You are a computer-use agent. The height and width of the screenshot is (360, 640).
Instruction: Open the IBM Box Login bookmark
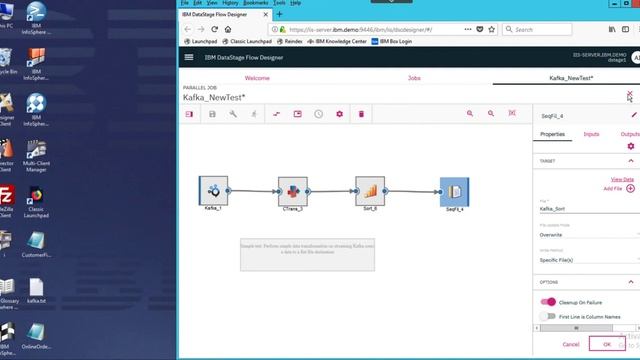[391, 41]
